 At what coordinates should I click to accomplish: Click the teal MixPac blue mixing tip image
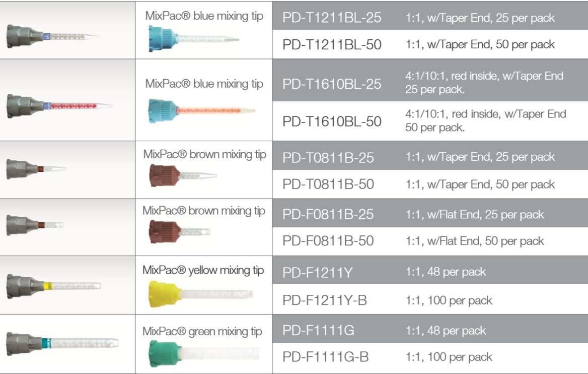coord(193,39)
